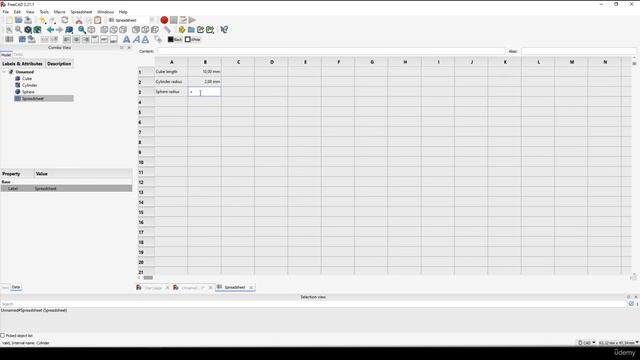Open the dimension units dropdown in status bar
640x360 pixels.
[618, 343]
